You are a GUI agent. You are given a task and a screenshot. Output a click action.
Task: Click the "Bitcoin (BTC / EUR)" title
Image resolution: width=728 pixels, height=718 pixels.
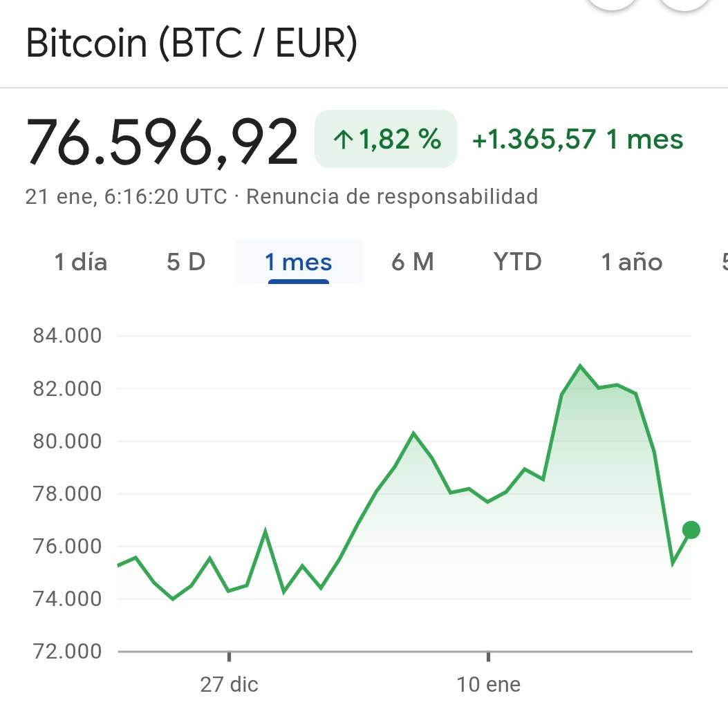tap(192, 43)
